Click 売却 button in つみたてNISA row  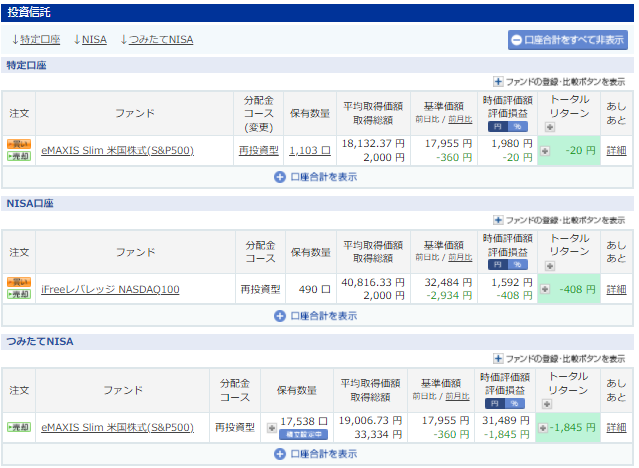pos(19,427)
